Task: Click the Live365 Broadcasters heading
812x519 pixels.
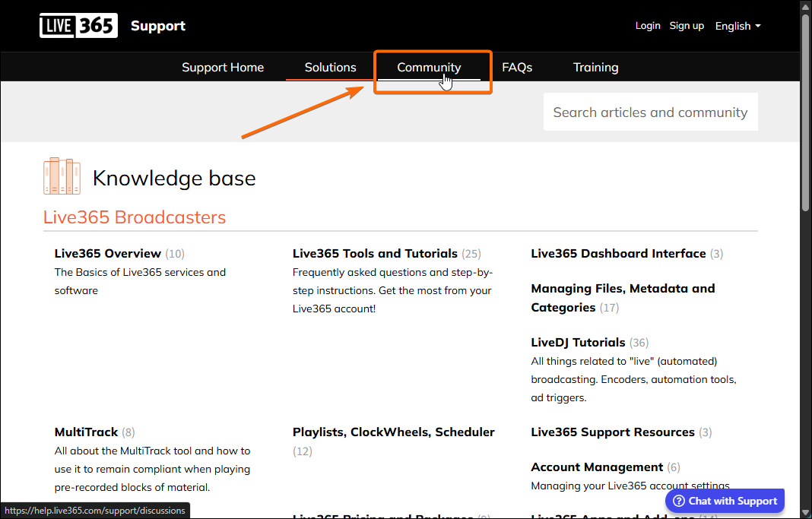Action: [135, 217]
